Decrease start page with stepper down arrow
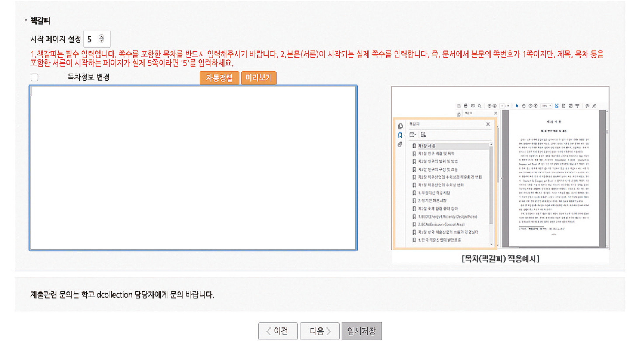This screenshot has width=644, height=352. tap(101, 40)
